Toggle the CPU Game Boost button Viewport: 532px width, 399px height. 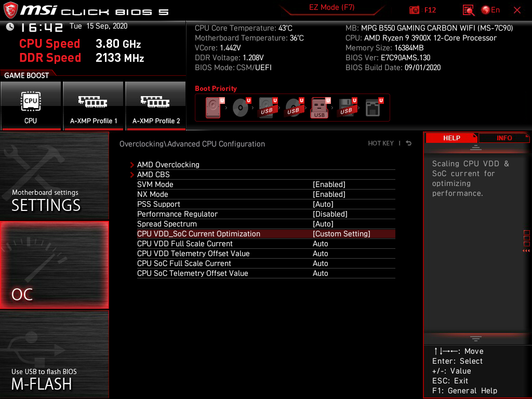point(31,105)
